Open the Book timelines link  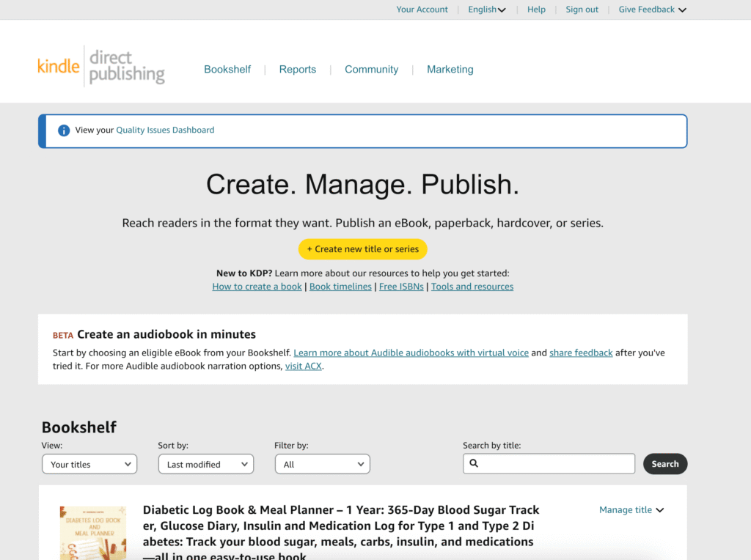[340, 287]
